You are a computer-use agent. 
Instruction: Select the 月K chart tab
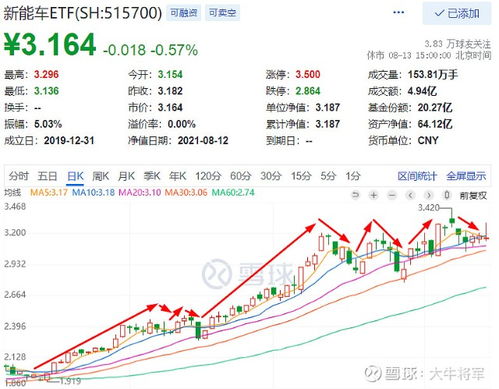point(126,176)
